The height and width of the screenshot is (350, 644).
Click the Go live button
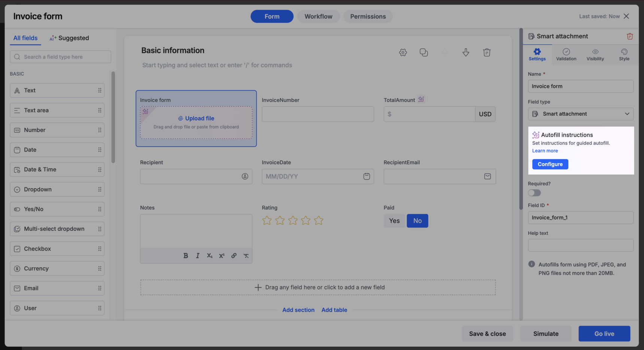click(604, 334)
